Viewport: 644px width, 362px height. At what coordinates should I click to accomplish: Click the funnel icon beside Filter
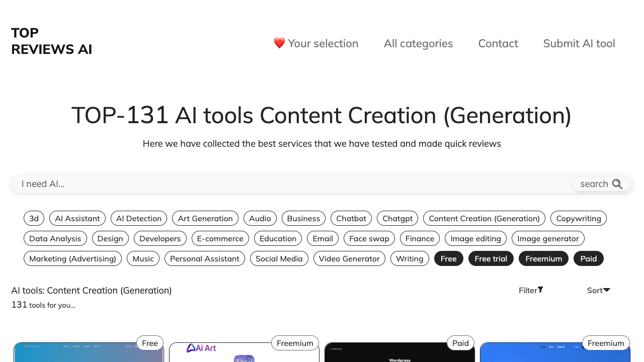(x=541, y=290)
